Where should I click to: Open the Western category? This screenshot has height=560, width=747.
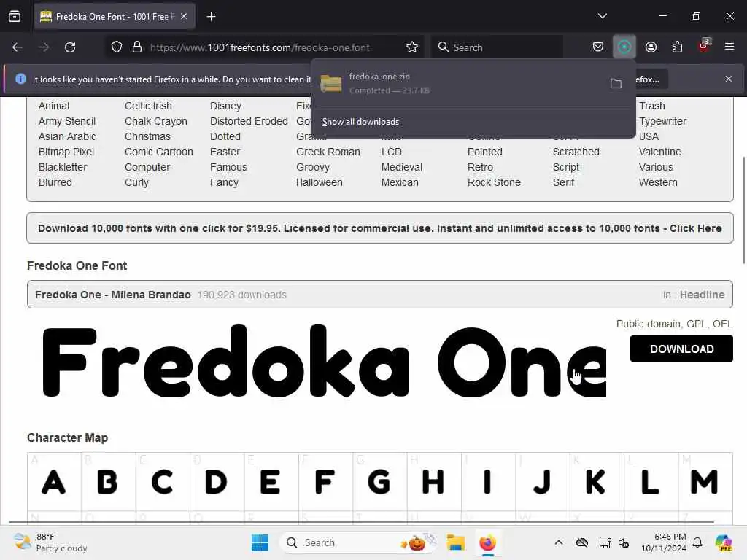658,182
